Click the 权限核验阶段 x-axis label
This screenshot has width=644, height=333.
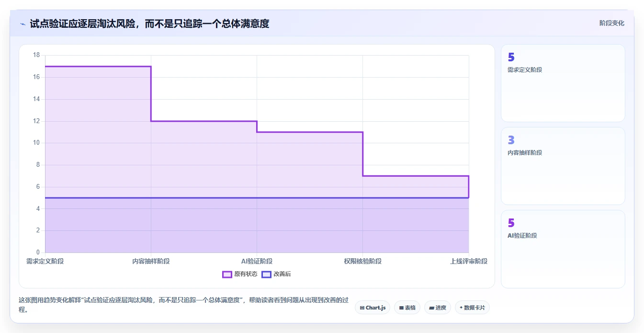[x=362, y=261]
